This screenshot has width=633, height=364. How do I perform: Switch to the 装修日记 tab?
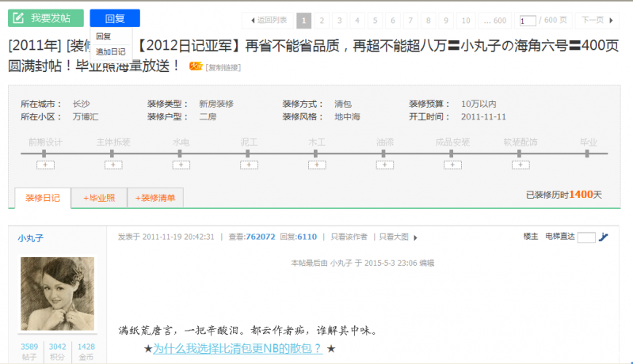[43, 198]
